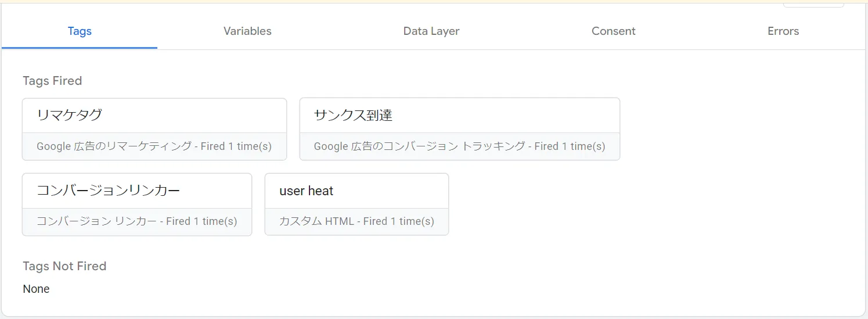The image size is (868, 319).
Task: Open the Errors tab
Action: click(783, 31)
